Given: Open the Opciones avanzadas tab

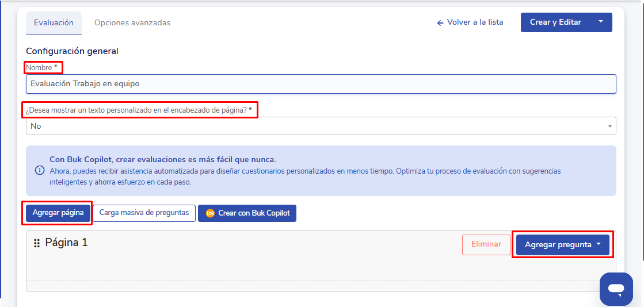Looking at the screenshot, I should click(132, 23).
